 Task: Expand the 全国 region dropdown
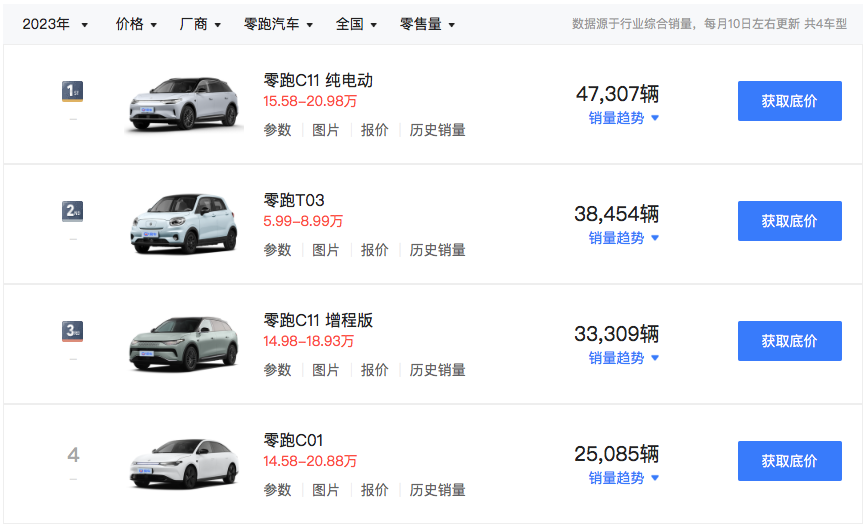coord(357,24)
